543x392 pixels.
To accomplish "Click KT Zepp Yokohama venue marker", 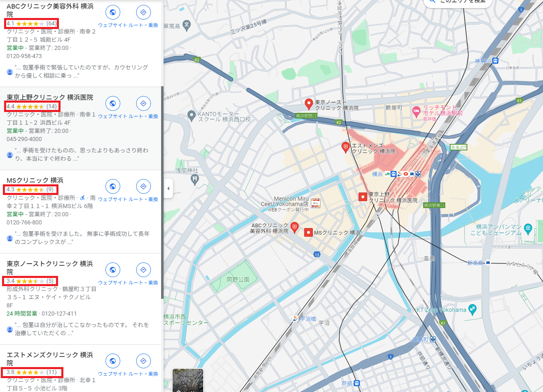I will tap(472, 310).
